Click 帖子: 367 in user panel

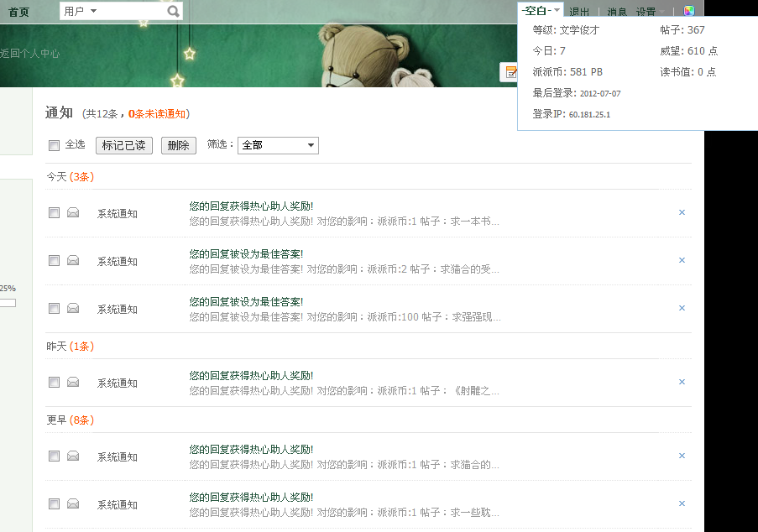coord(682,30)
